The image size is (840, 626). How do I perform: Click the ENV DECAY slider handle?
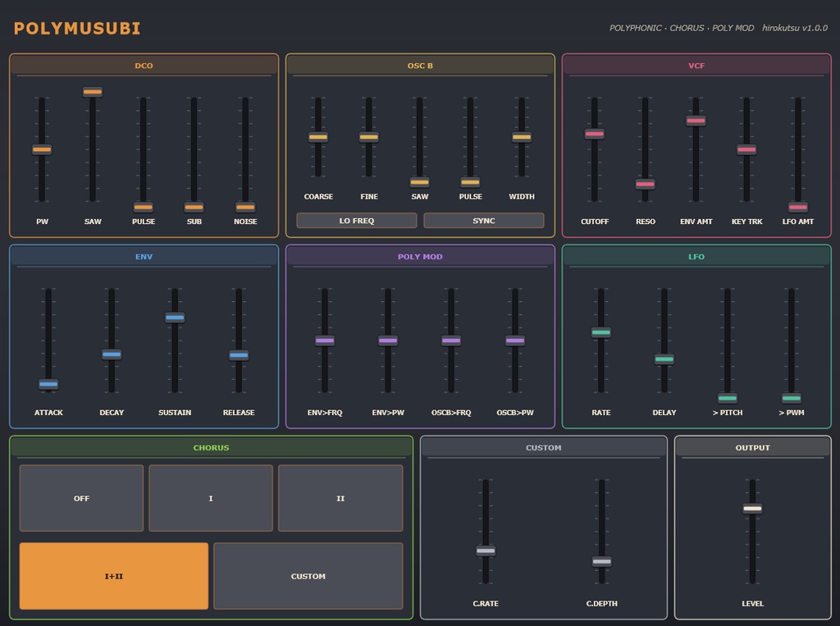tap(112, 354)
